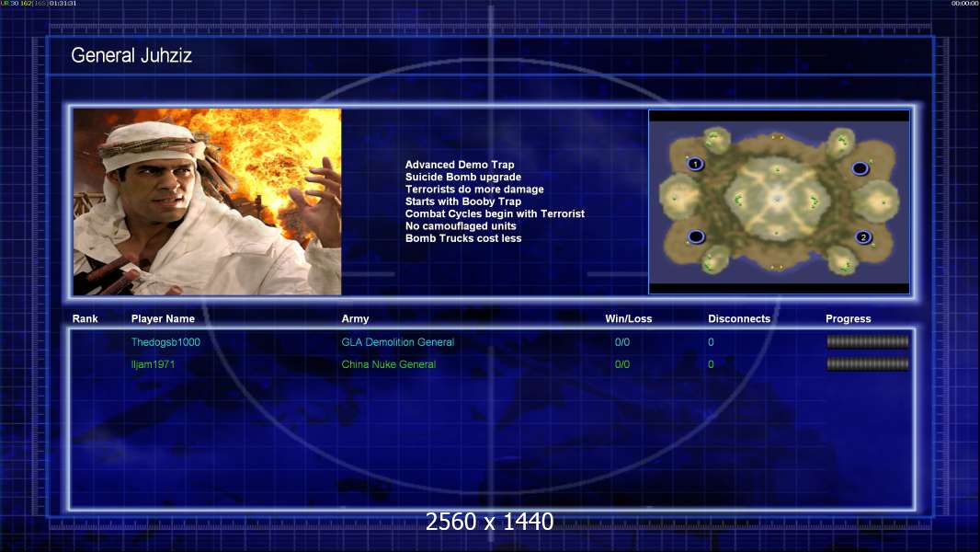Click the Disconnects column header
Image resolution: width=980 pixels, height=552 pixels.
click(x=739, y=319)
